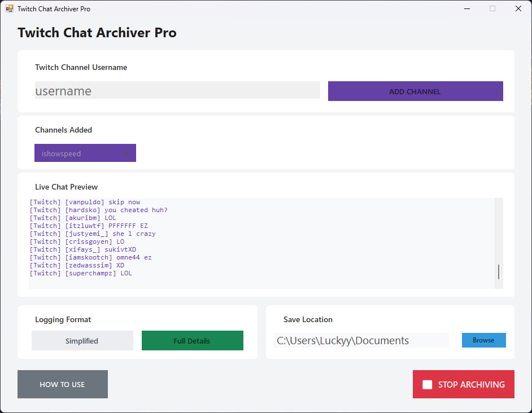Click the chat preview scrollbar thumb

coord(499,272)
